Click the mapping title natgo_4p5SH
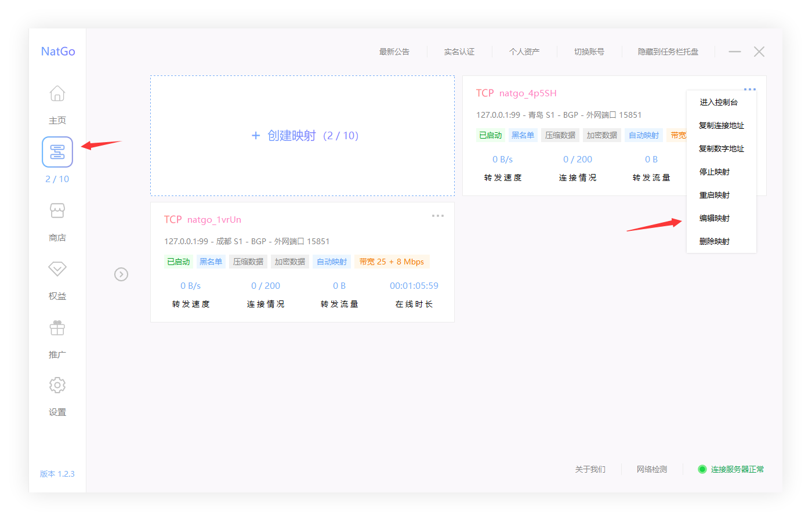 coord(528,93)
